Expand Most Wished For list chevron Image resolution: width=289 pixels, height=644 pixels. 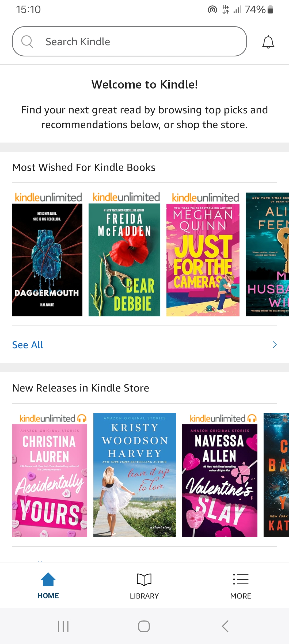(275, 345)
